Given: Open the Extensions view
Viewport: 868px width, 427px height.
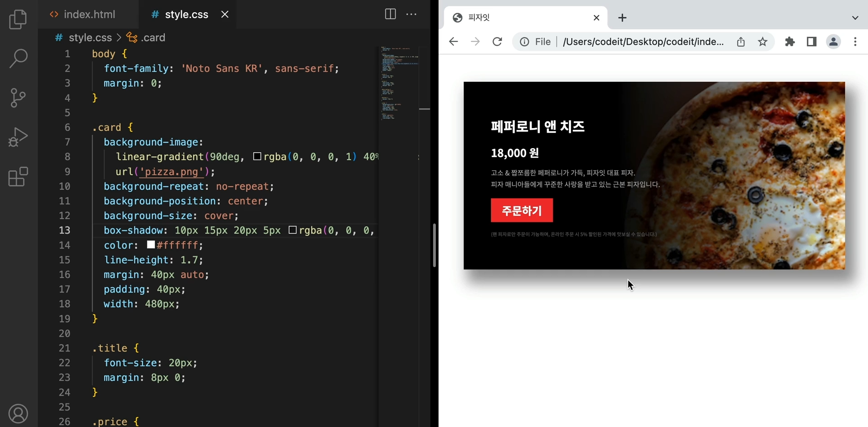Looking at the screenshot, I should [x=18, y=177].
